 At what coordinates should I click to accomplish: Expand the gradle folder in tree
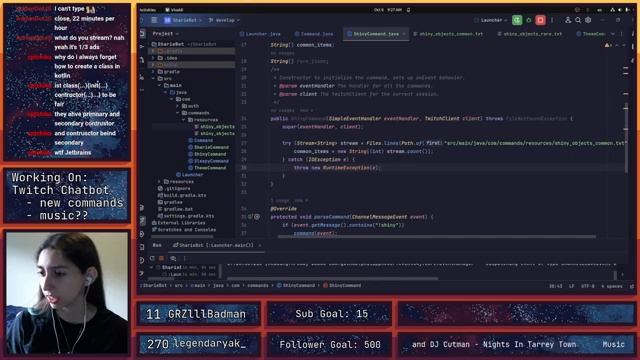coord(154,71)
